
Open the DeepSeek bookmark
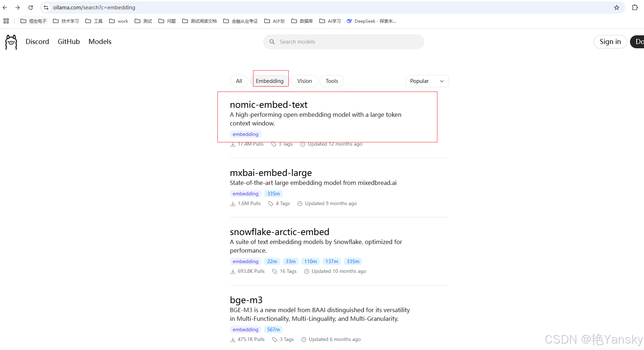tap(371, 21)
